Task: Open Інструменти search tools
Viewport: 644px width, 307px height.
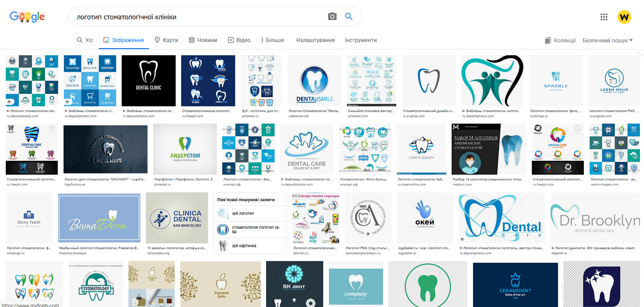Action: click(x=361, y=40)
